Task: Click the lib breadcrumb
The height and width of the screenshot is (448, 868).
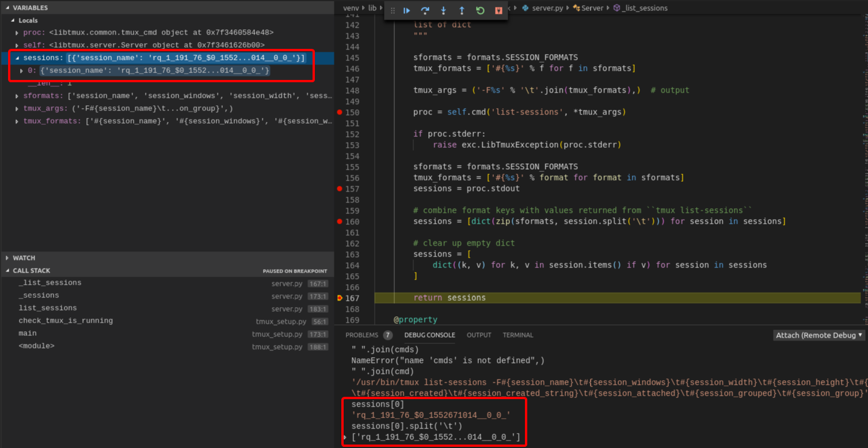Action: point(372,8)
